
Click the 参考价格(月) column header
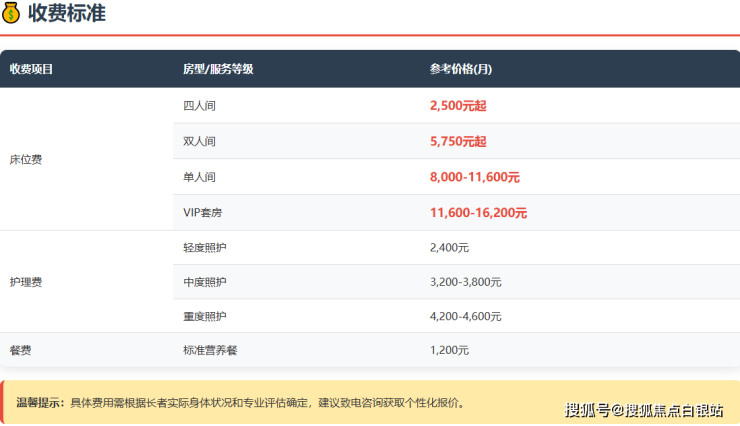tap(460, 69)
